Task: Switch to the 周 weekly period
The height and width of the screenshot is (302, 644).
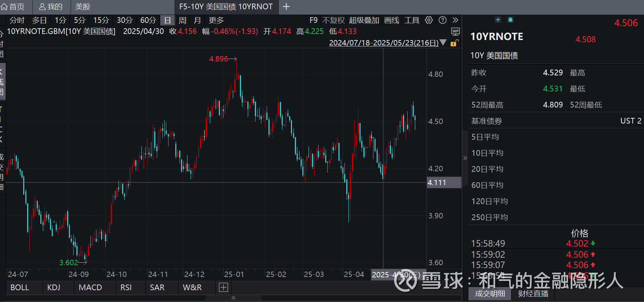Action: [x=182, y=20]
